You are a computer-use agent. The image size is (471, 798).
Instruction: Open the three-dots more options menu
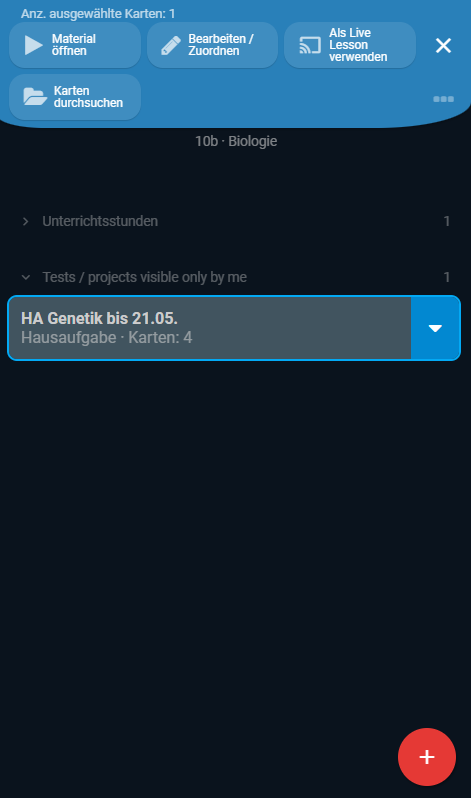(444, 99)
